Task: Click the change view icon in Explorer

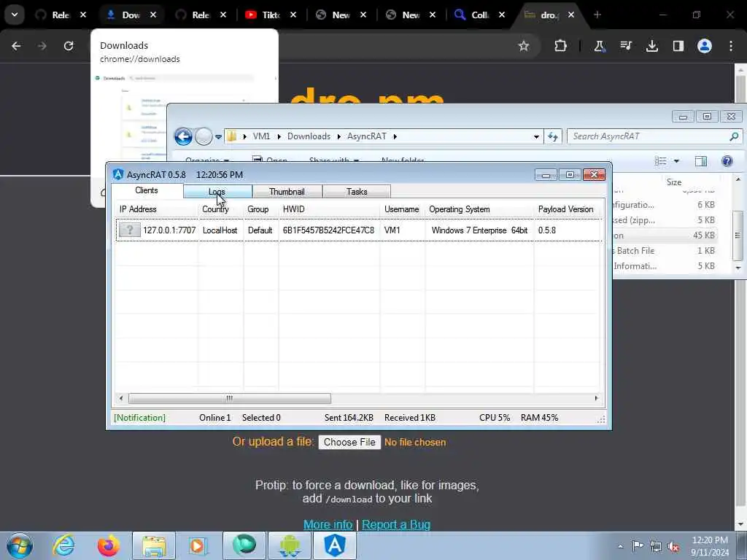Action: coord(661,161)
